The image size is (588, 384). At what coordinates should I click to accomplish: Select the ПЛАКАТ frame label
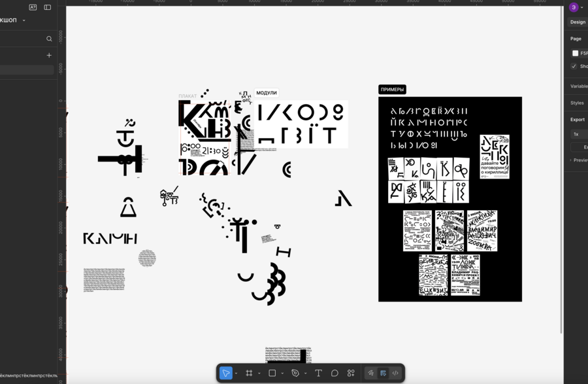pyautogui.click(x=188, y=96)
